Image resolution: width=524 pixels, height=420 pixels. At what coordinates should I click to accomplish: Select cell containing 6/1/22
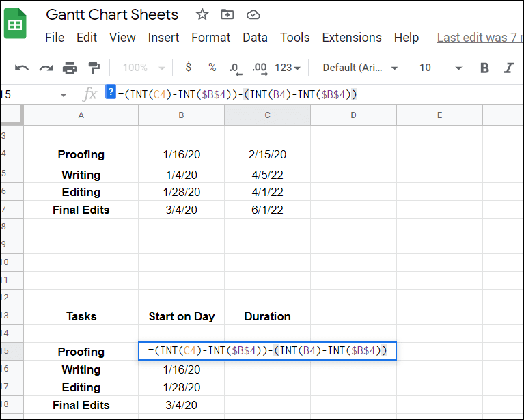pyautogui.click(x=267, y=210)
